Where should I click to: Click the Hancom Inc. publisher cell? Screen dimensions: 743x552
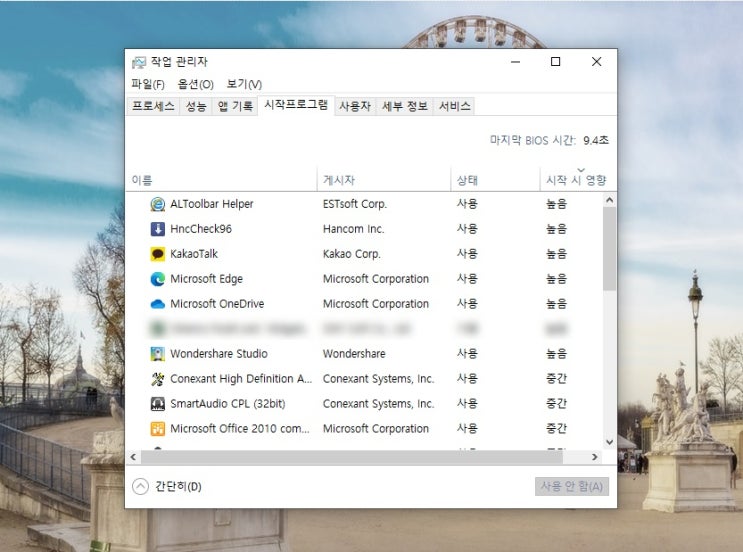point(353,229)
